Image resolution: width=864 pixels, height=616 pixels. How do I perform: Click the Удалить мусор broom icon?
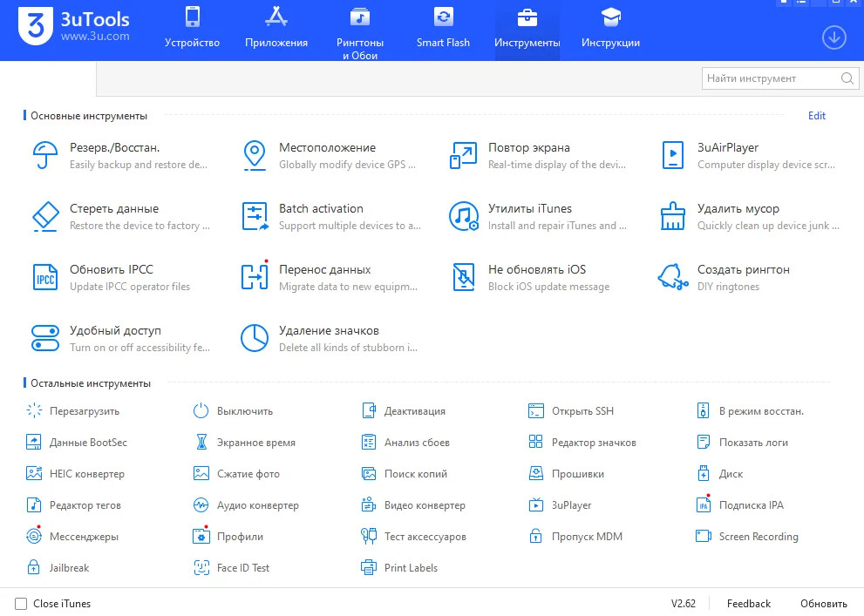pyautogui.click(x=672, y=216)
